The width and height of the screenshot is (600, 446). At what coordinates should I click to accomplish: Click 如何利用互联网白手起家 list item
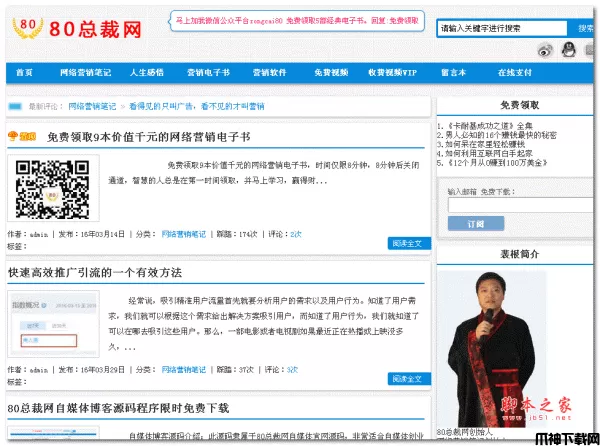pyautogui.click(x=485, y=153)
